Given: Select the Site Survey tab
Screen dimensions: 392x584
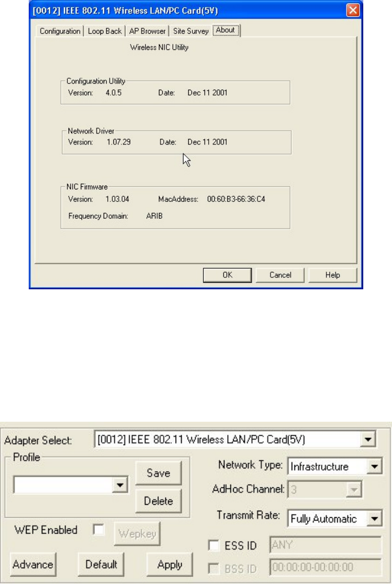Looking at the screenshot, I should 191,31.
